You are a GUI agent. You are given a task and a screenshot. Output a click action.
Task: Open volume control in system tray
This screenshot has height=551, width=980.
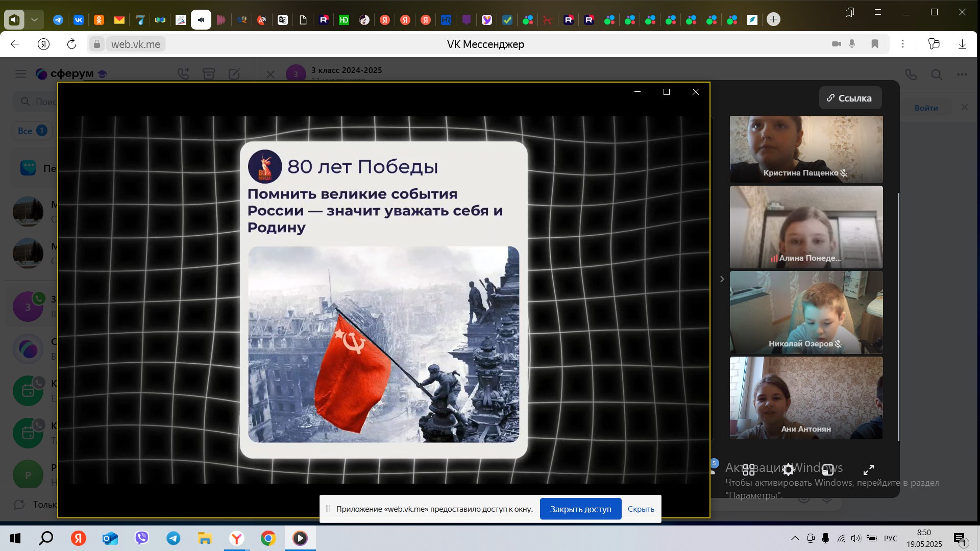click(856, 538)
